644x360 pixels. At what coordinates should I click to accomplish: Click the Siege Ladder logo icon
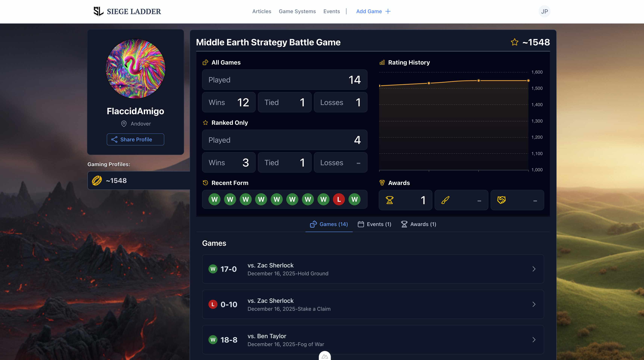98,11
